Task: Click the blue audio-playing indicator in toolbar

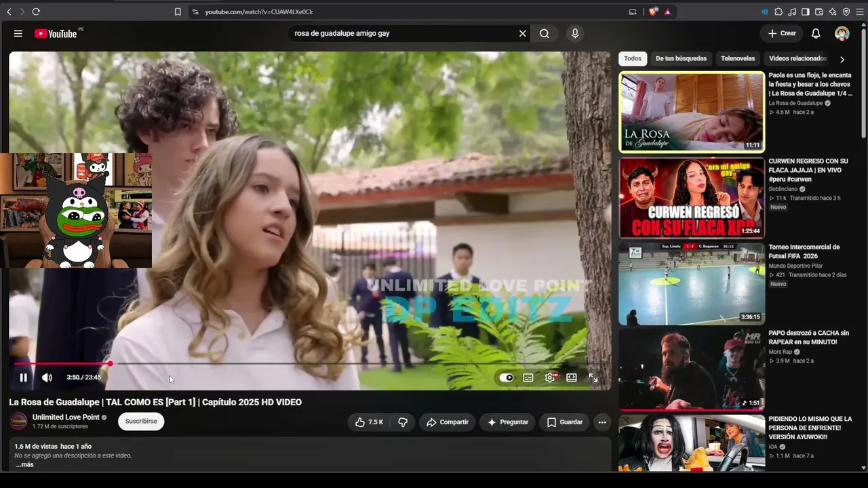Action: 765,12
